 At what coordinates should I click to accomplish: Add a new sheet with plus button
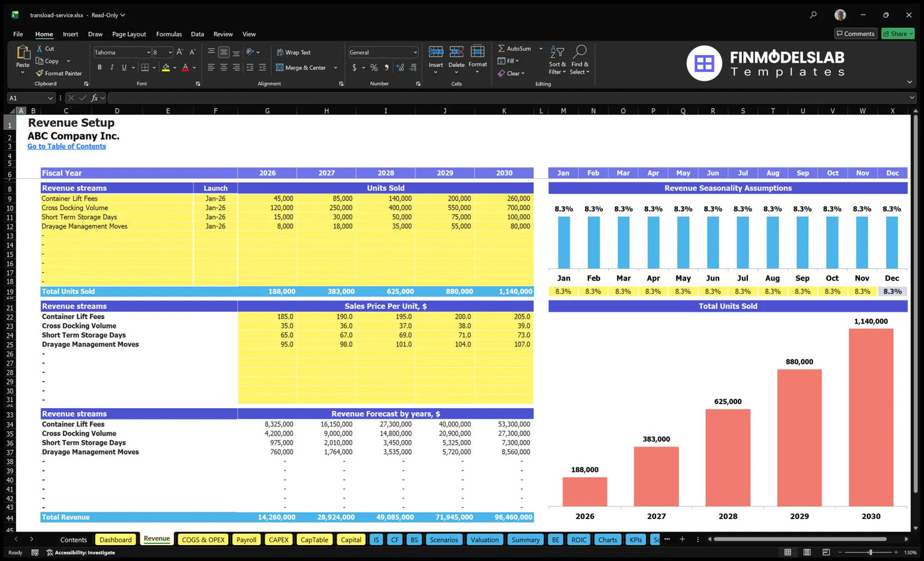click(682, 539)
